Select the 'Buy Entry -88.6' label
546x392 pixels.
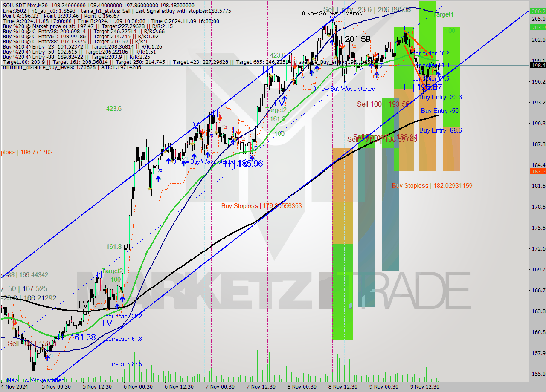pyautogui.click(x=441, y=130)
